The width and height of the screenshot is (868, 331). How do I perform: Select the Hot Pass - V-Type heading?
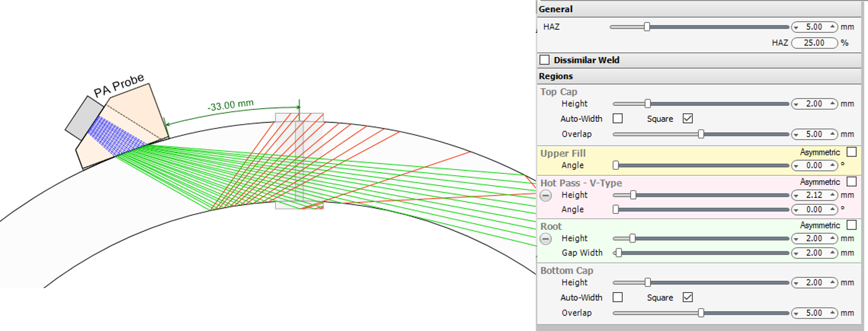(x=581, y=183)
